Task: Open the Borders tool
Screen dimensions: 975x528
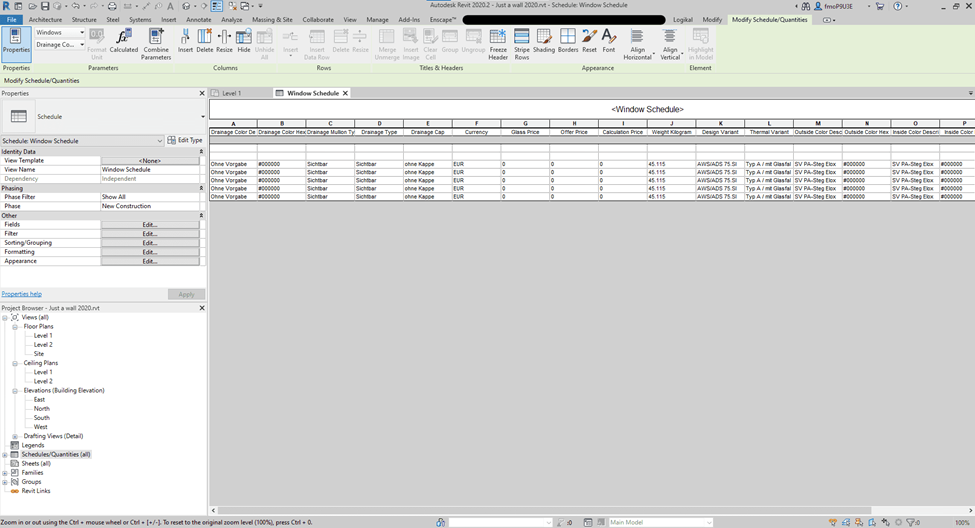Action: [x=568, y=41]
